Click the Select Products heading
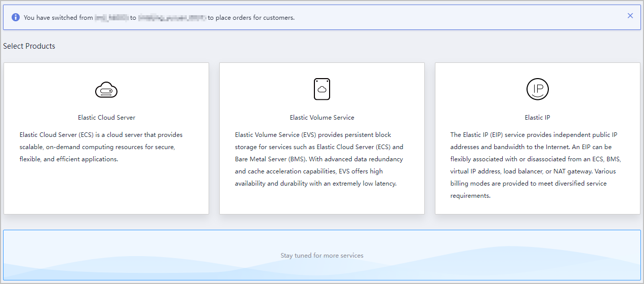This screenshot has width=644, height=284. click(x=29, y=46)
